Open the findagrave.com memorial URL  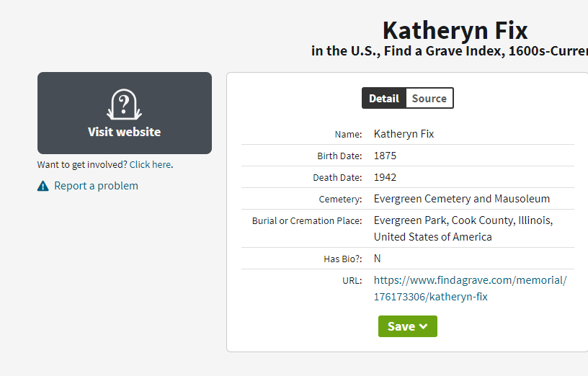(x=471, y=288)
